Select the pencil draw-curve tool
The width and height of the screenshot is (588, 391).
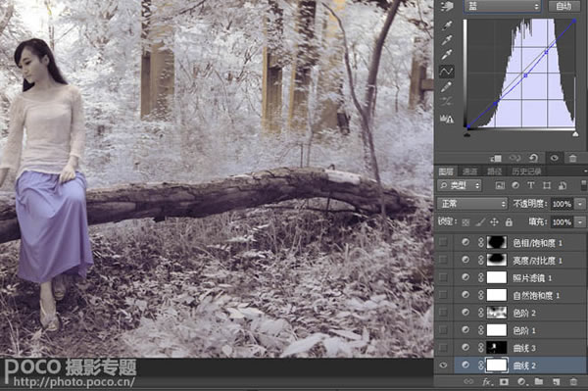(x=446, y=87)
